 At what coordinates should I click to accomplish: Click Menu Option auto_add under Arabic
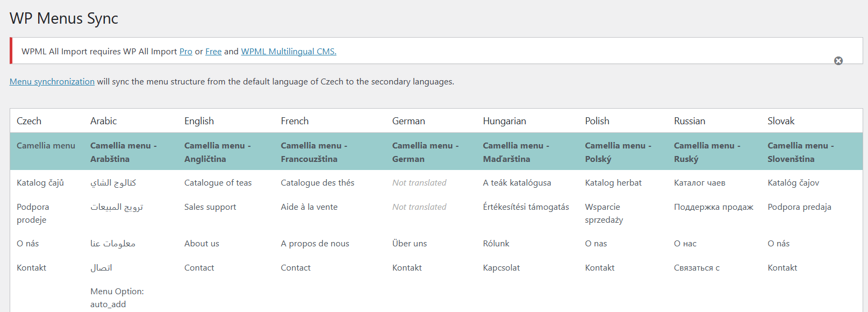tap(117, 298)
